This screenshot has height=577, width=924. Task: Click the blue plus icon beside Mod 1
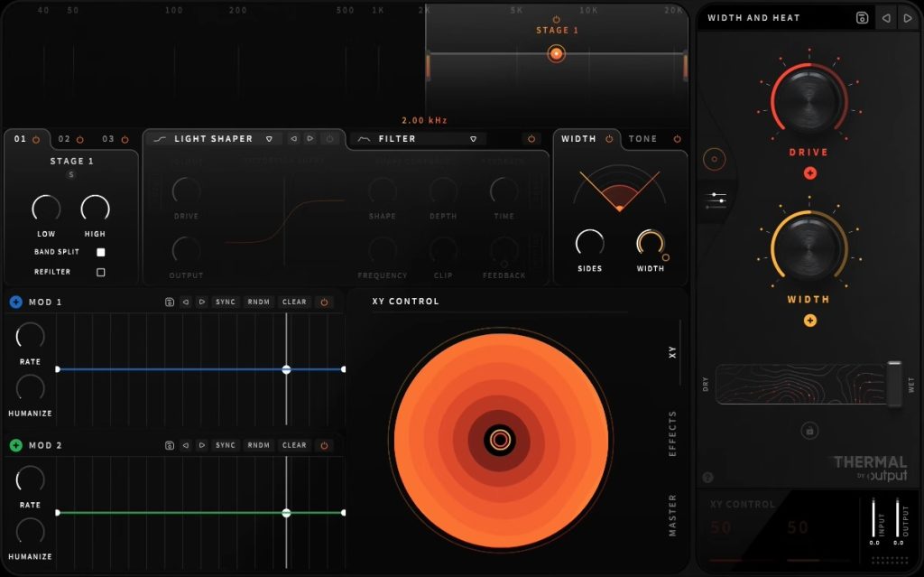pos(16,302)
